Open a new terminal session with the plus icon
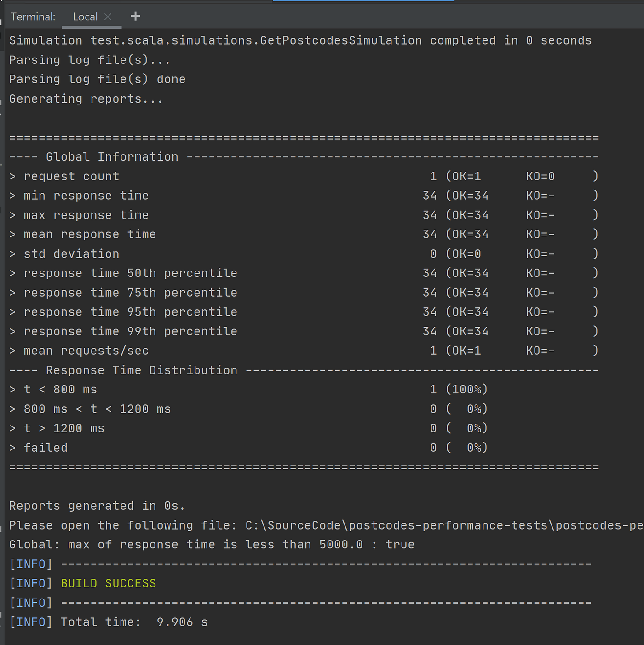The image size is (644, 645). click(x=135, y=16)
